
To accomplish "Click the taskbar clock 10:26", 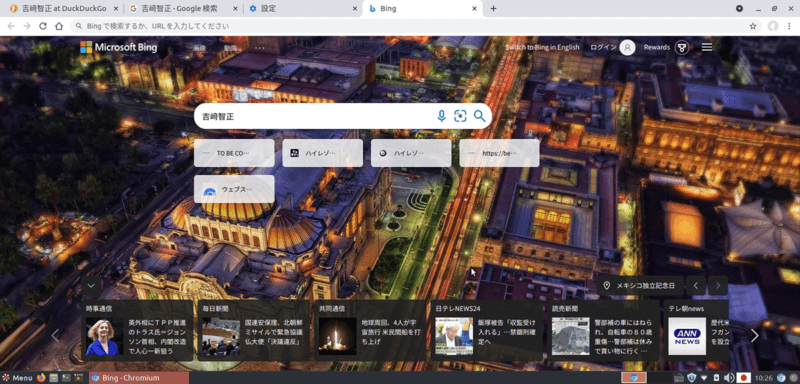I will click(x=764, y=378).
